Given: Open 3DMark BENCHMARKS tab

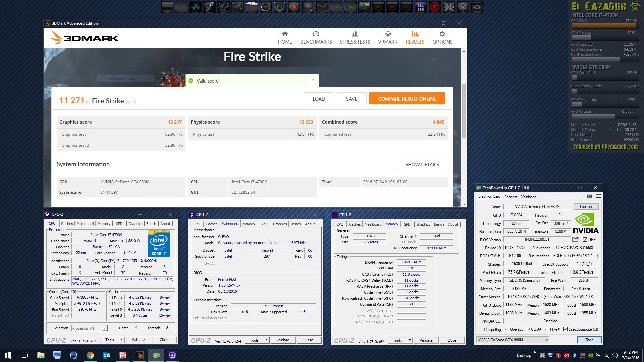Looking at the screenshot, I should pyautogui.click(x=316, y=38).
